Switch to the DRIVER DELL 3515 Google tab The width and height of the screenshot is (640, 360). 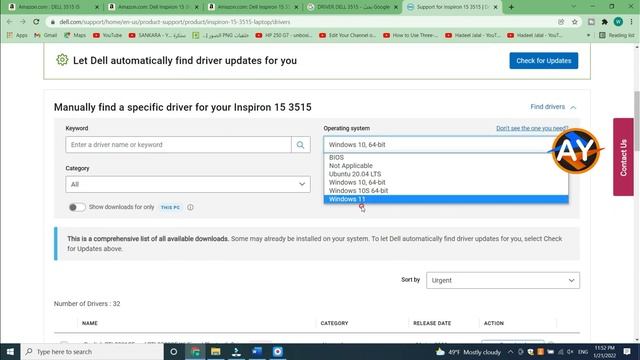353,7
